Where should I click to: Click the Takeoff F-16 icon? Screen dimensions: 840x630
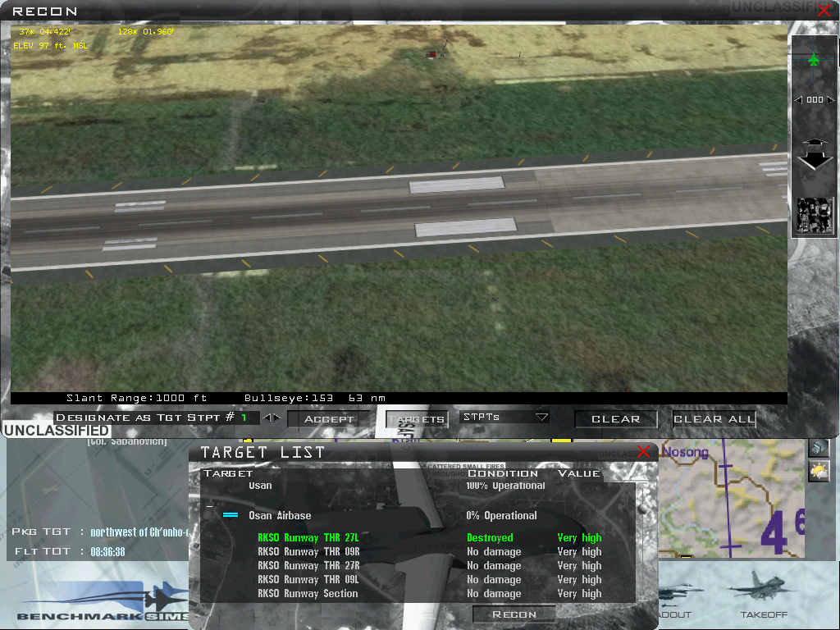click(764, 586)
